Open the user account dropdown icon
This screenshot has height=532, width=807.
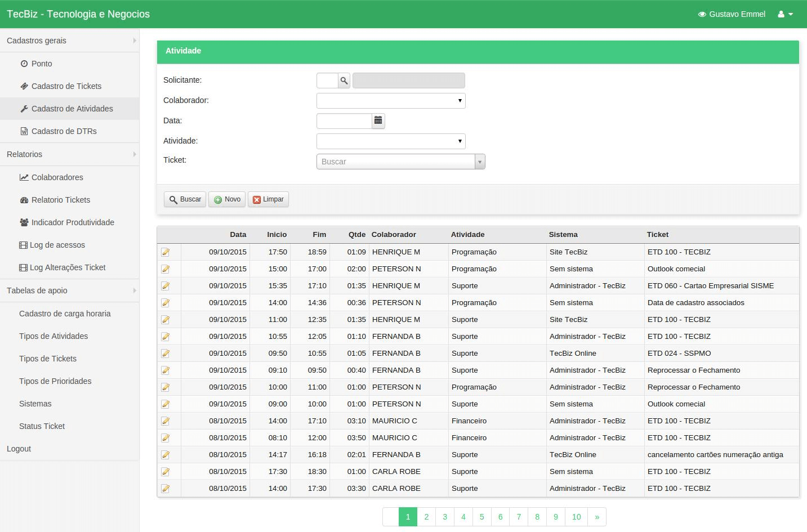click(x=785, y=14)
